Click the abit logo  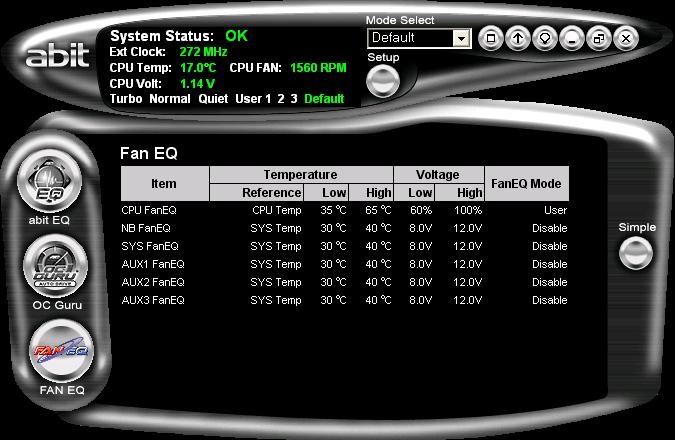pyautogui.click(x=58, y=55)
